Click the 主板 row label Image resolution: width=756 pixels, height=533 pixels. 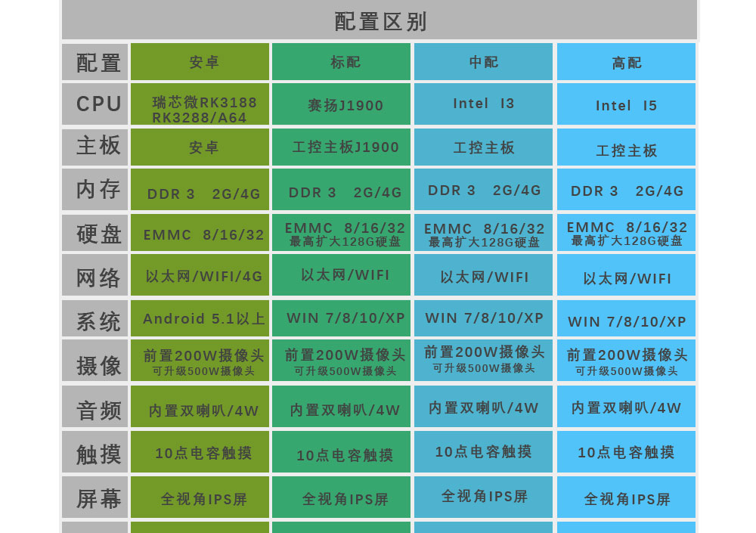pyautogui.click(x=95, y=147)
